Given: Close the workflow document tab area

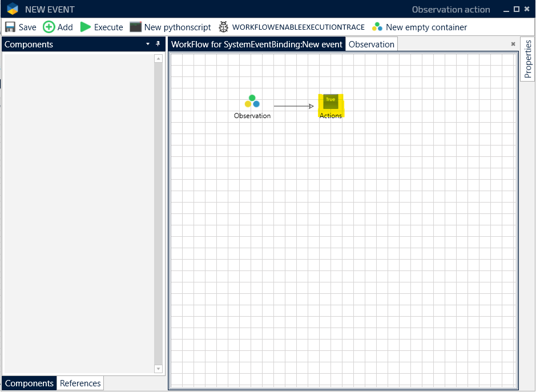Looking at the screenshot, I should [513, 44].
